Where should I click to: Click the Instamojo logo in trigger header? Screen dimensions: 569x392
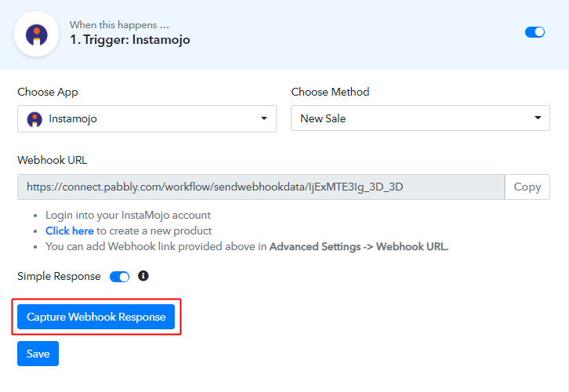[x=36, y=34]
